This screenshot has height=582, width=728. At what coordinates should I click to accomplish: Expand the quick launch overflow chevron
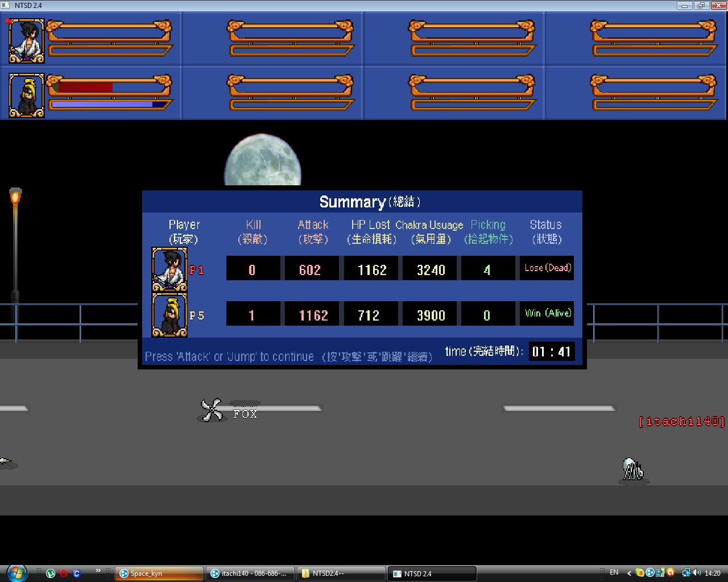click(x=98, y=571)
